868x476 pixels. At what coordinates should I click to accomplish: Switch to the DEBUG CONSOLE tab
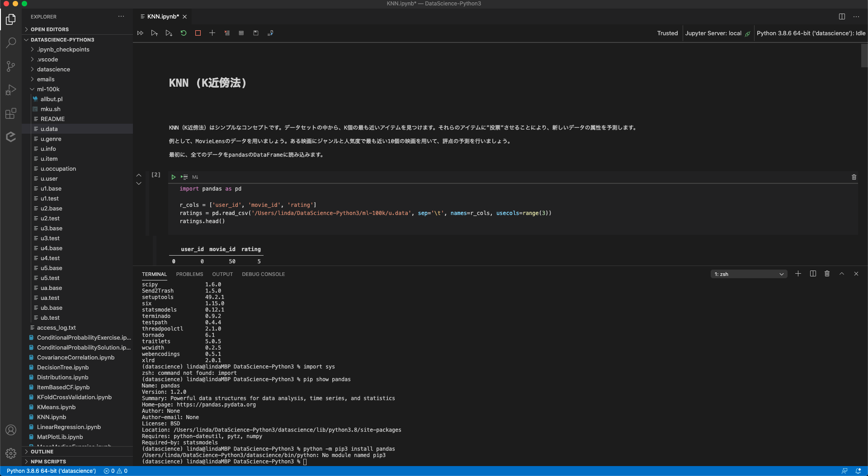263,274
